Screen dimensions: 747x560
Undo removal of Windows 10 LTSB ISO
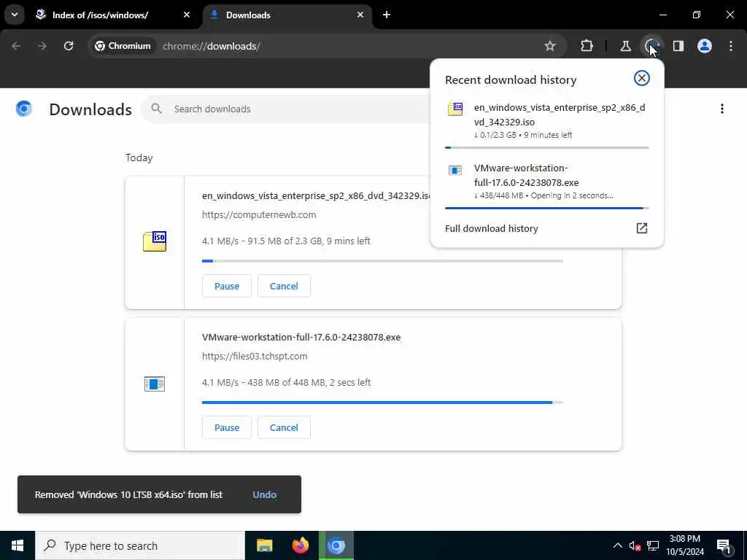pos(264,495)
